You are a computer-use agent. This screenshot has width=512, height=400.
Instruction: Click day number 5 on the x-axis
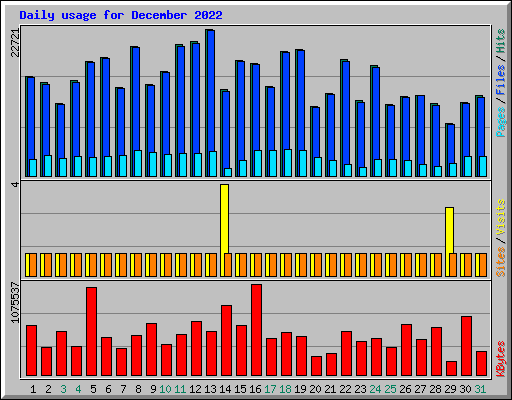coord(93,389)
